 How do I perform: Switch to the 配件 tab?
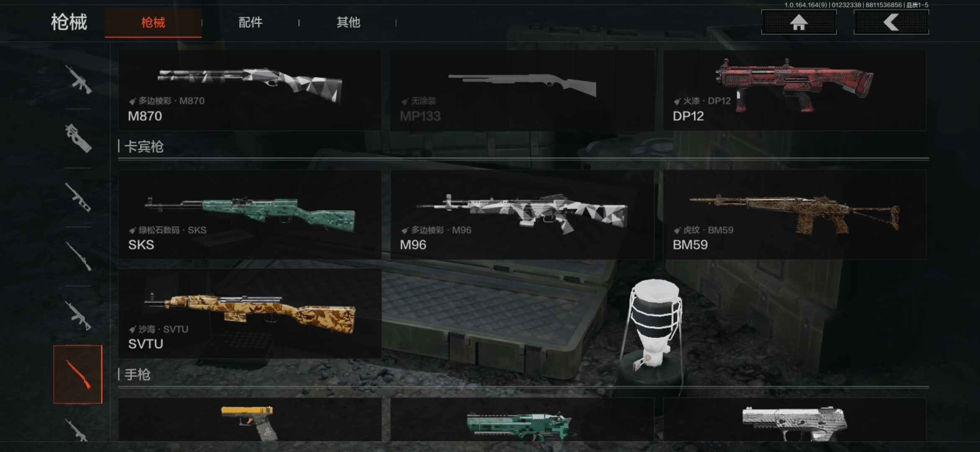point(250,22)
